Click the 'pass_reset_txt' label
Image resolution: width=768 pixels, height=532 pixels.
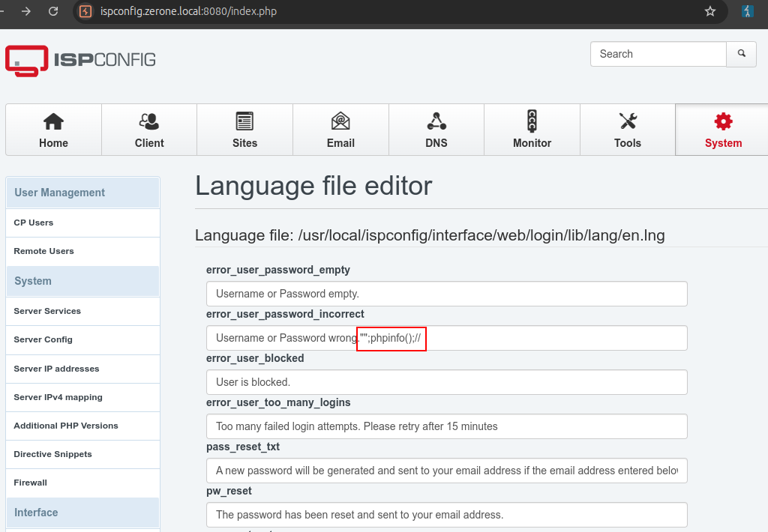click(243, 447)
